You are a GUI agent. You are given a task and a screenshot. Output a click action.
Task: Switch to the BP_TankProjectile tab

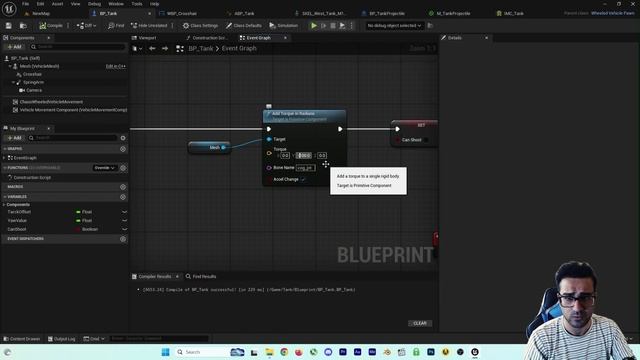click(387, 13)
